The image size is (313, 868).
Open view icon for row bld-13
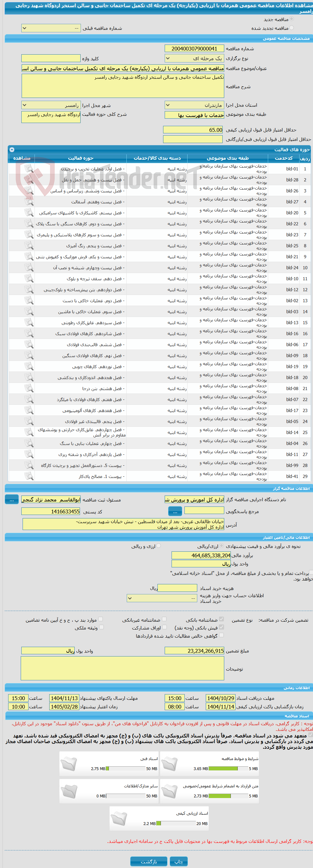tap(29, 323)
